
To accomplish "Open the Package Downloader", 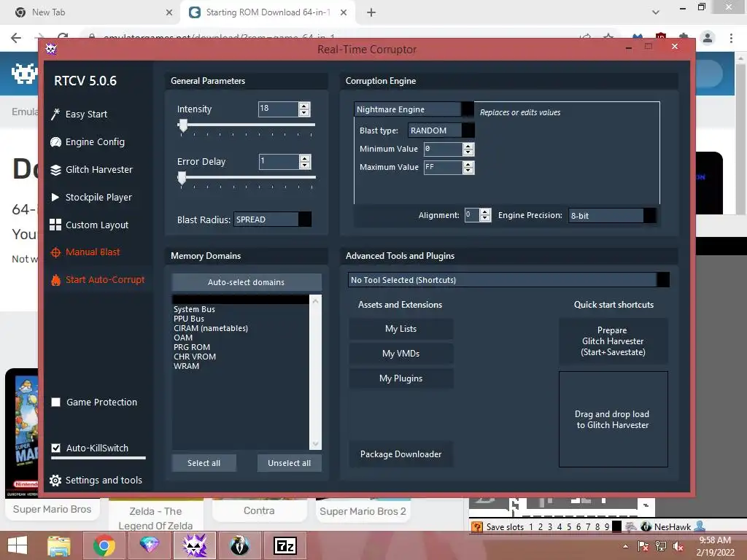I will point(400,454).
